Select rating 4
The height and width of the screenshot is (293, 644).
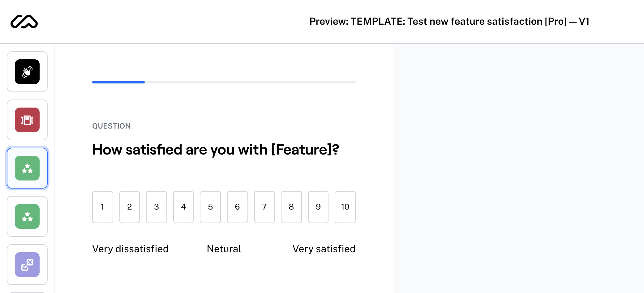point(183,207)
